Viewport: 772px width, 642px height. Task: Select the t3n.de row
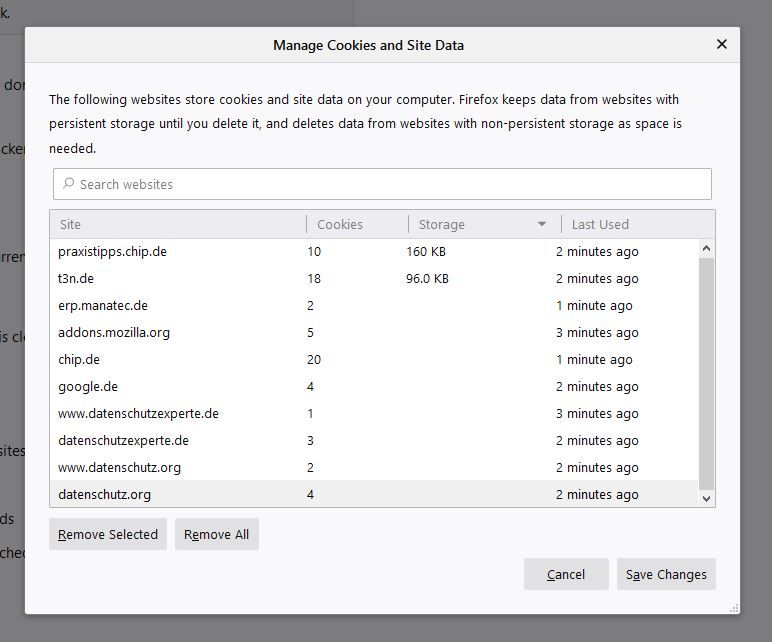(374, 279)
